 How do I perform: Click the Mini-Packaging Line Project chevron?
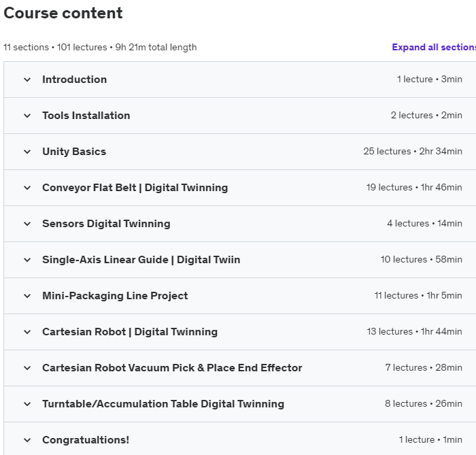point(27,296)
